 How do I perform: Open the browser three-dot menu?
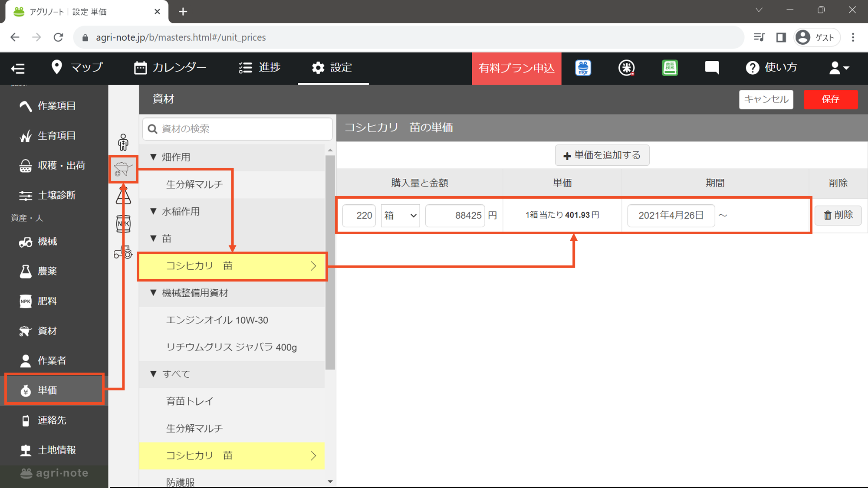click(x=853, y=37)
